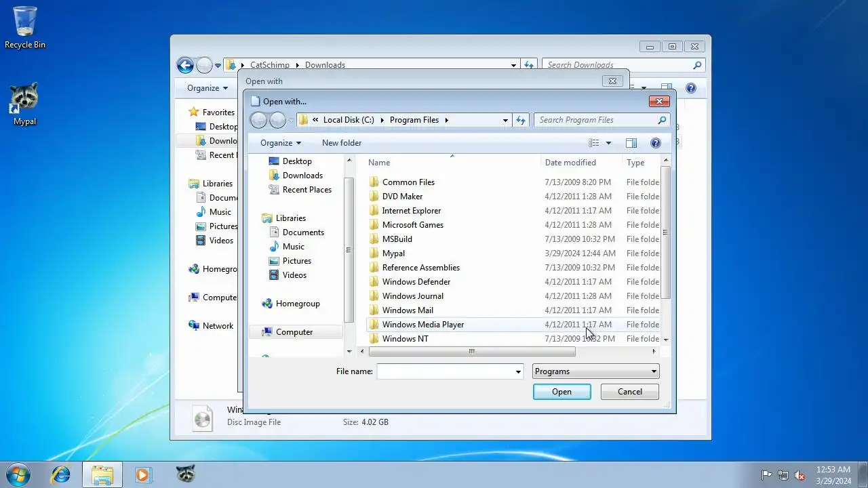Click the Cancel button

click(x=630, y=392)
